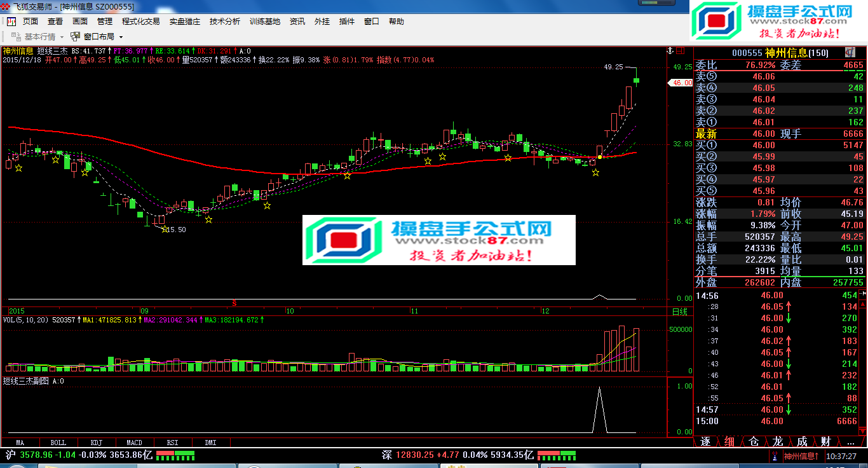Viewport: 868px width, 468px height.
Task: Click the 买① 46.00 order row
Action: (x=780, y=145)
